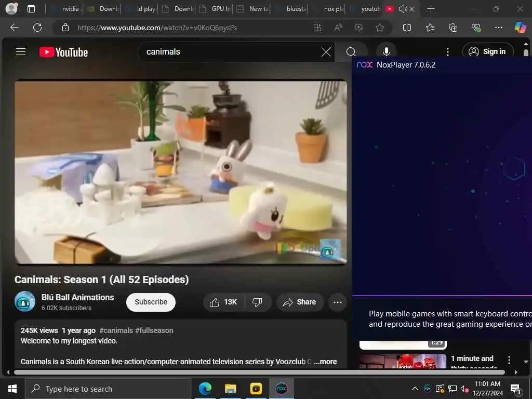Open Edge tab actions menu
Image resolution: width=532 pixels, height=399 pixels.
[31, 9]
